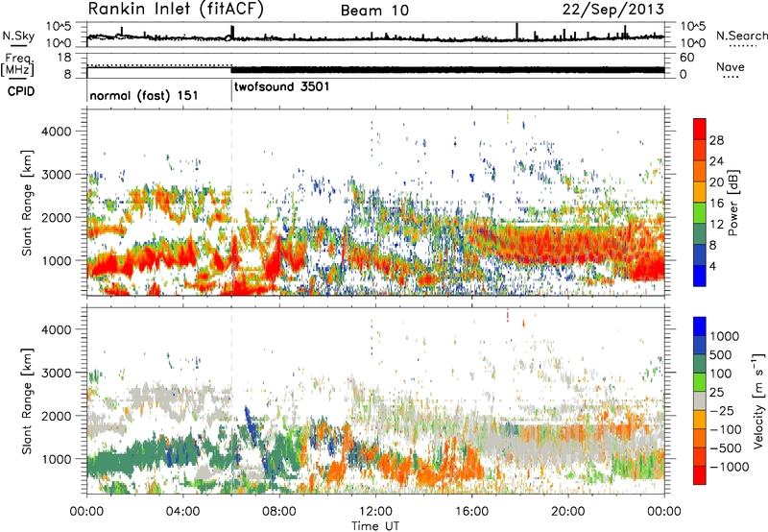Viewport: 768px width, 532px height.
Task: Select the "N.Sky" legend label
Action: (18, 36)
